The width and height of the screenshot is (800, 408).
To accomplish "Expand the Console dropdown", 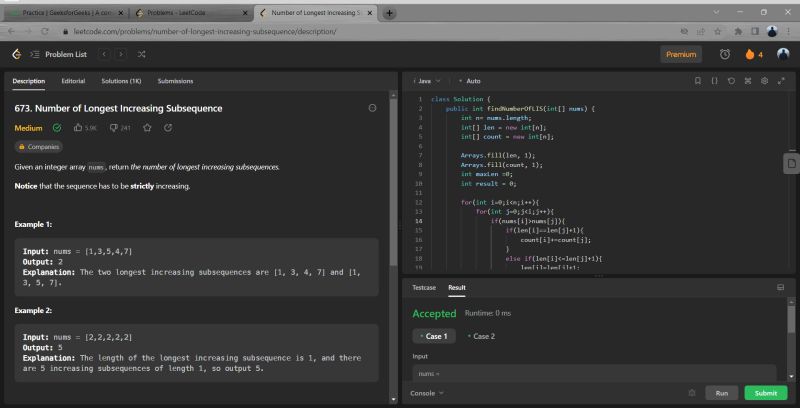I will coord(427,393).
